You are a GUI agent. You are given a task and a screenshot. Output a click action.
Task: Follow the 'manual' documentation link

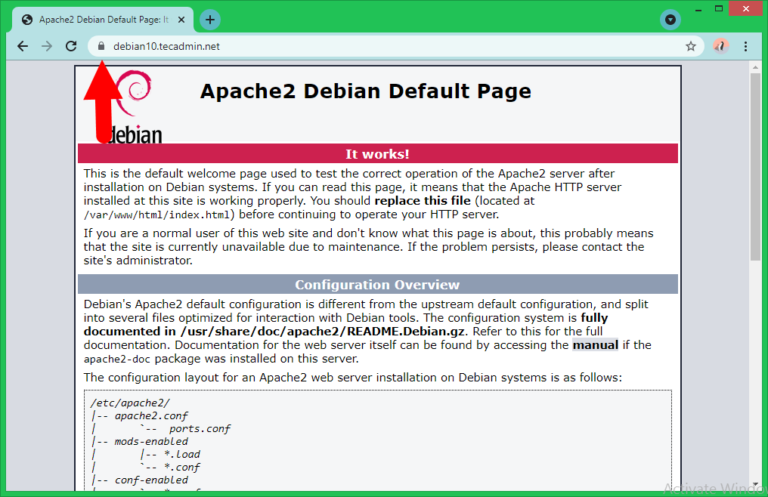pos(596,345)
